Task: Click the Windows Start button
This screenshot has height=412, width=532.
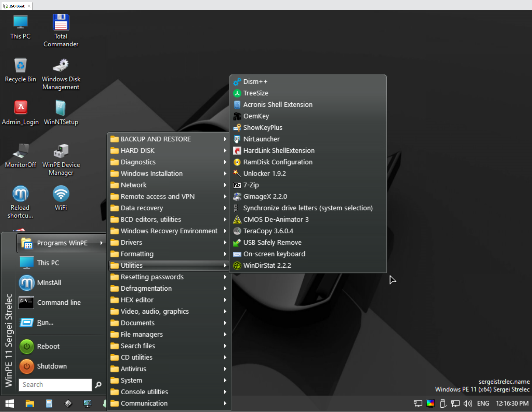Action: (10, 404)
